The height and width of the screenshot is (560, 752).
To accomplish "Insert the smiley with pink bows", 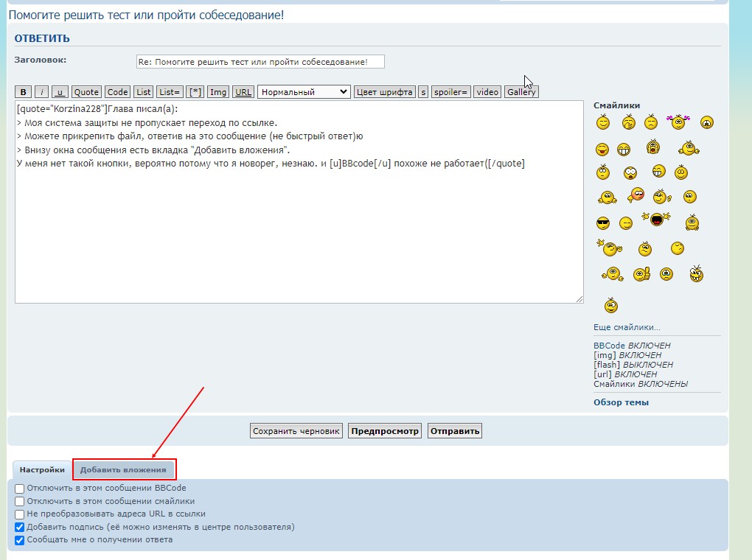I will pos(677,122).
